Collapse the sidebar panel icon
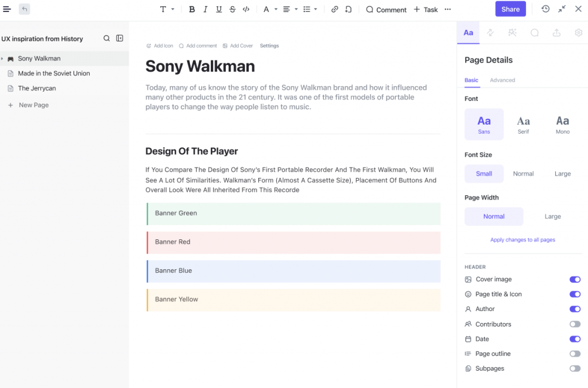The image size is (588, 388). point(119,38)
